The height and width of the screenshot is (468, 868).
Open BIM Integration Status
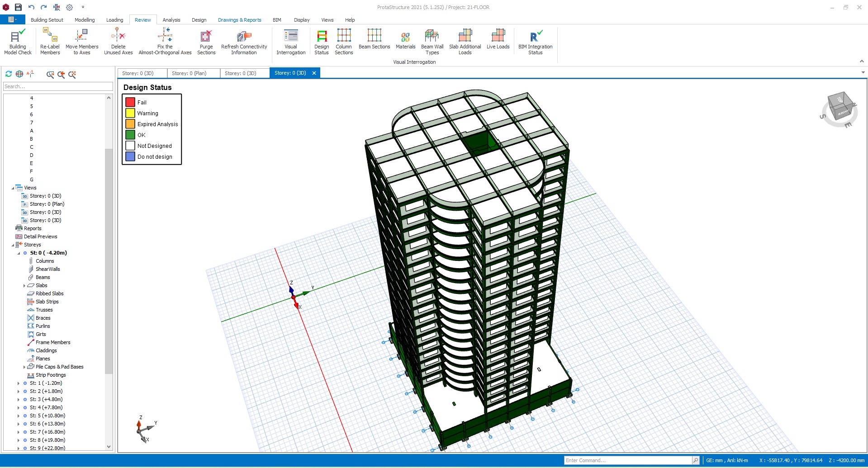535,42
